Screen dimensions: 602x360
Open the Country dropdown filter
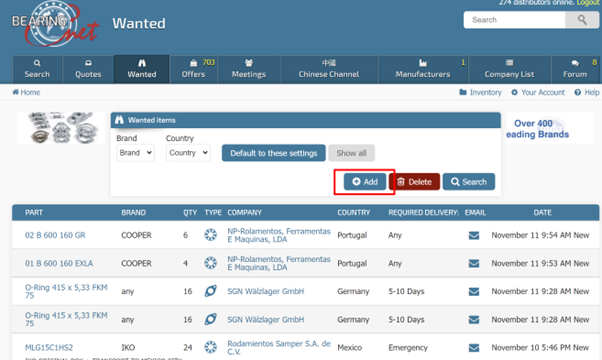(x=188, y=153)
